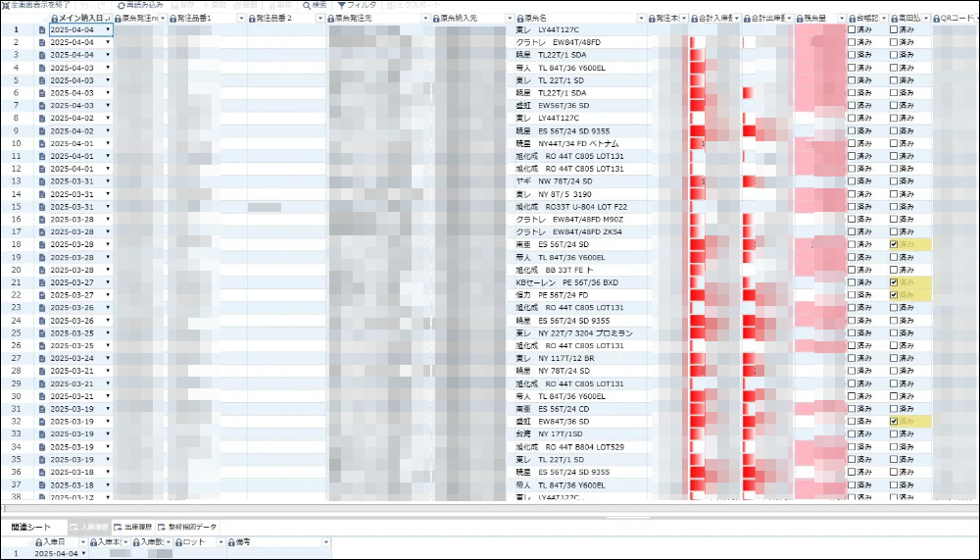Click the magnifier icon in toolbar
Screen dimensions: 980x560
(307, 5)
